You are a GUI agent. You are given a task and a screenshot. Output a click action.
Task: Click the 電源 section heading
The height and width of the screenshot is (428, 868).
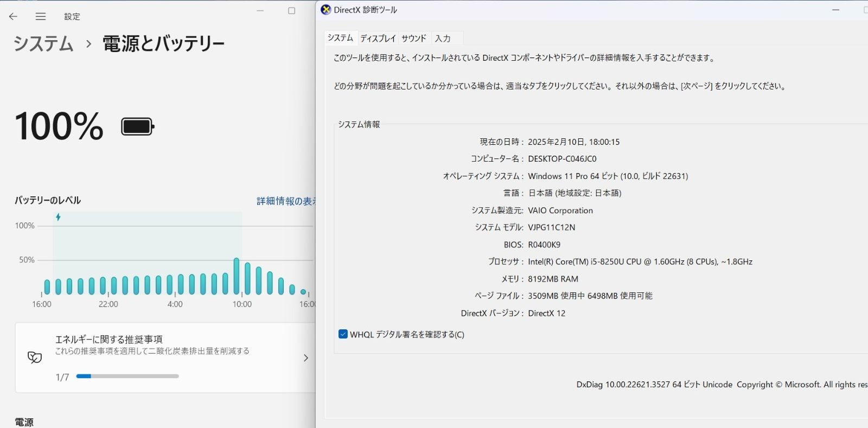(x=24, y=422)
